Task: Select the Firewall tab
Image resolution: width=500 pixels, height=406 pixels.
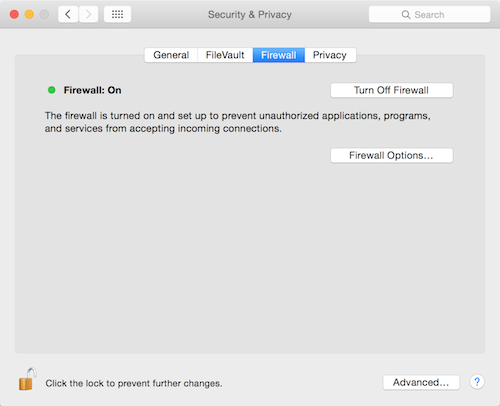Action: click(x=279, y=55)
